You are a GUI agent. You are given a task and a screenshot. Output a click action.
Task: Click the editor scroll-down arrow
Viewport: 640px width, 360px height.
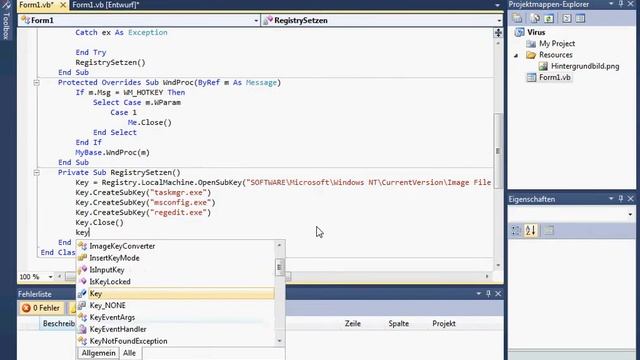498,265
